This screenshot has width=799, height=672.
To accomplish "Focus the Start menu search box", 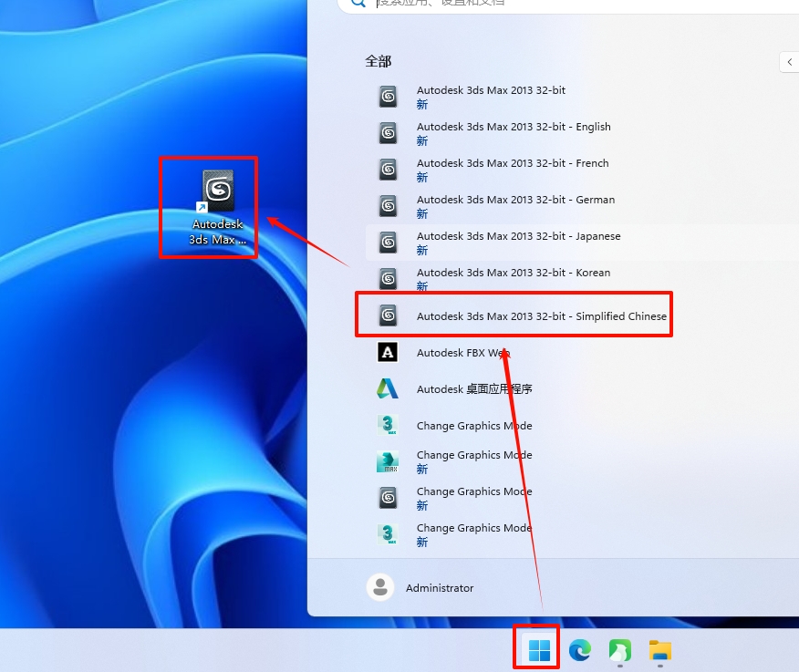I will [x=547, y=4].
